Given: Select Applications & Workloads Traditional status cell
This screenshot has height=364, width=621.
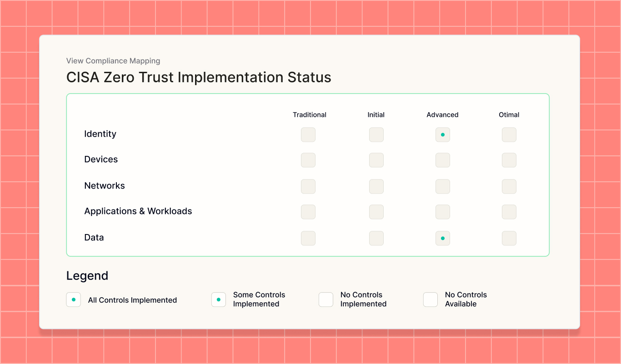Looking at the screenshot, I should [x=308, y=212].
